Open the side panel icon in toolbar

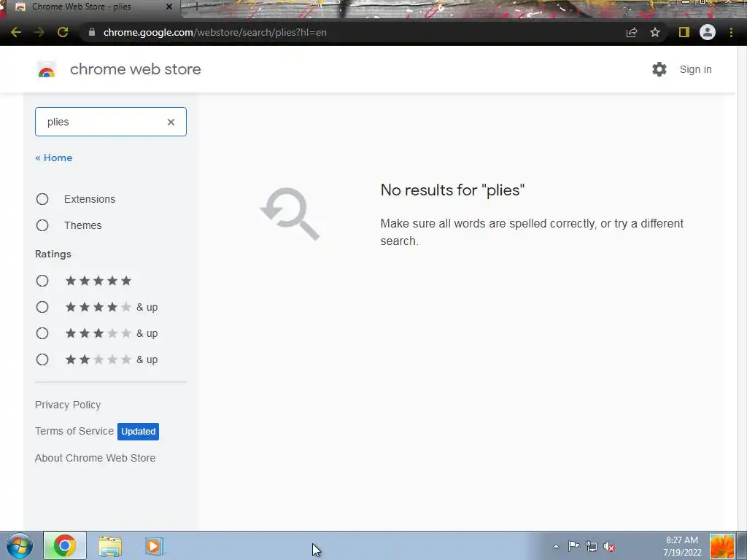[x=684, y=32]
